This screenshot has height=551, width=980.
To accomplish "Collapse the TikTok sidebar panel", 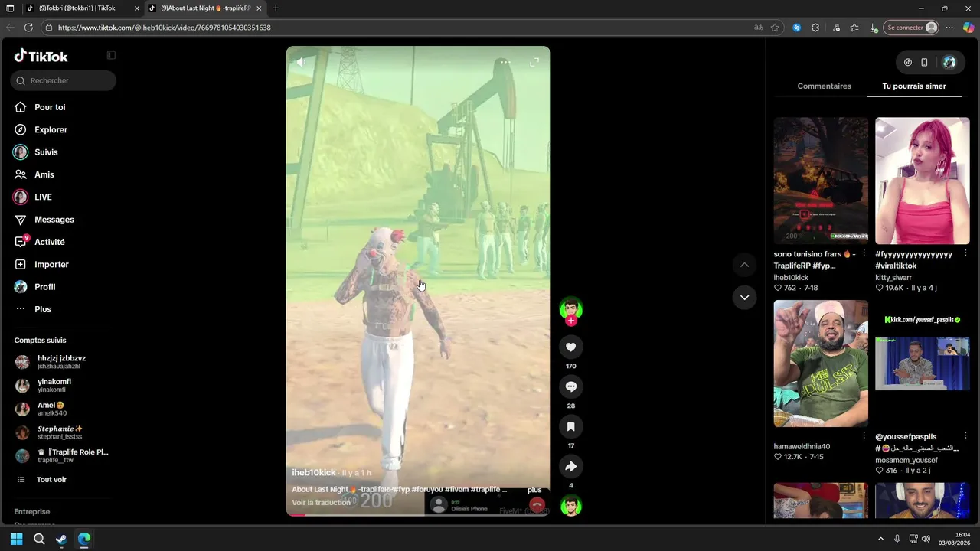I will coord(111,55).
